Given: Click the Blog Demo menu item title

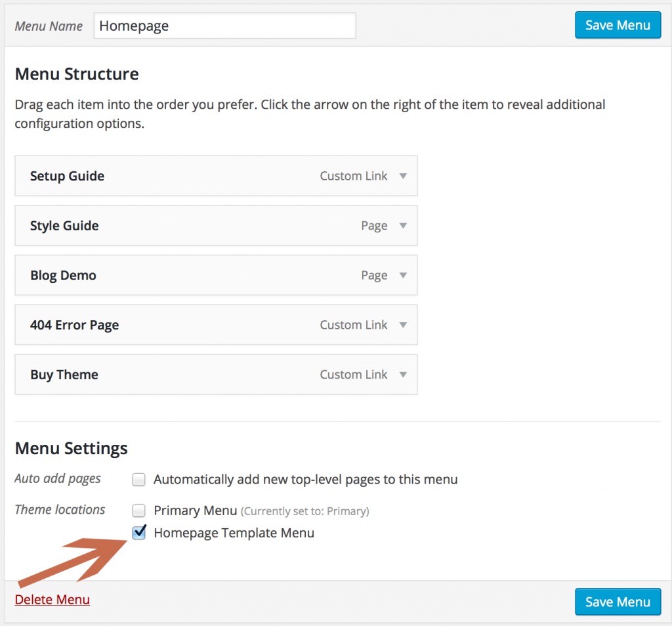Looking at the screenshot, I should (63, 276).
